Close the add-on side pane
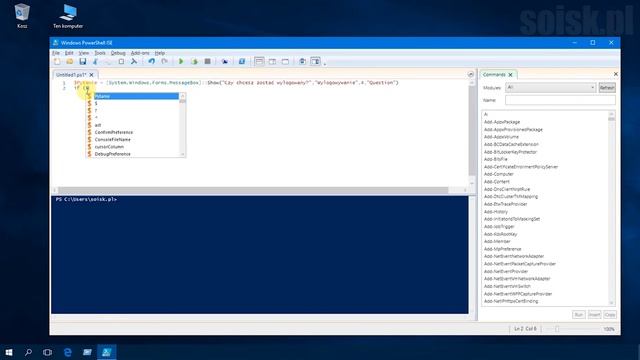This screenshot has width=640, height=360. tap(616, 74)
